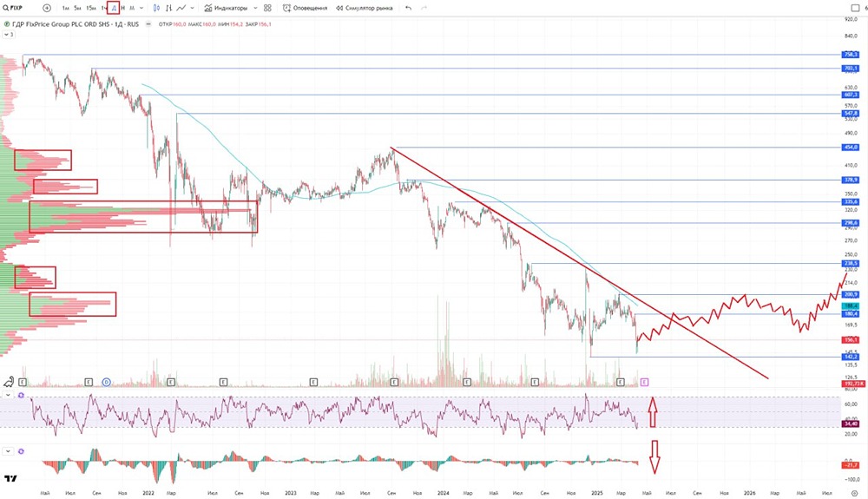Click the 192,73K volume label
868x499 pixels.
coord(853,384)
